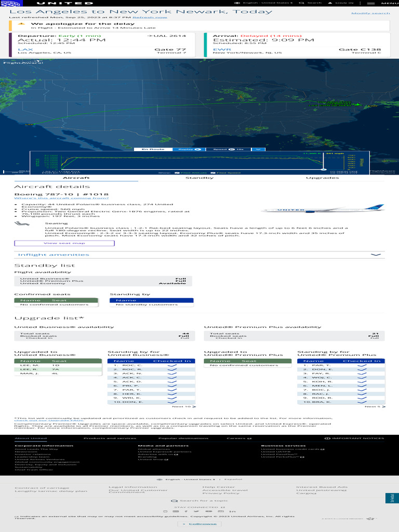The image size is (399, 532).
Task: Click the checkmark beside ROC, C. standby row
Action: [172, 365]
